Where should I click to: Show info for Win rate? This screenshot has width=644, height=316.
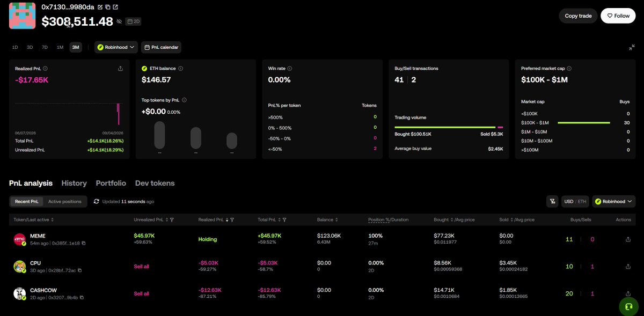[x=290, y=69]
